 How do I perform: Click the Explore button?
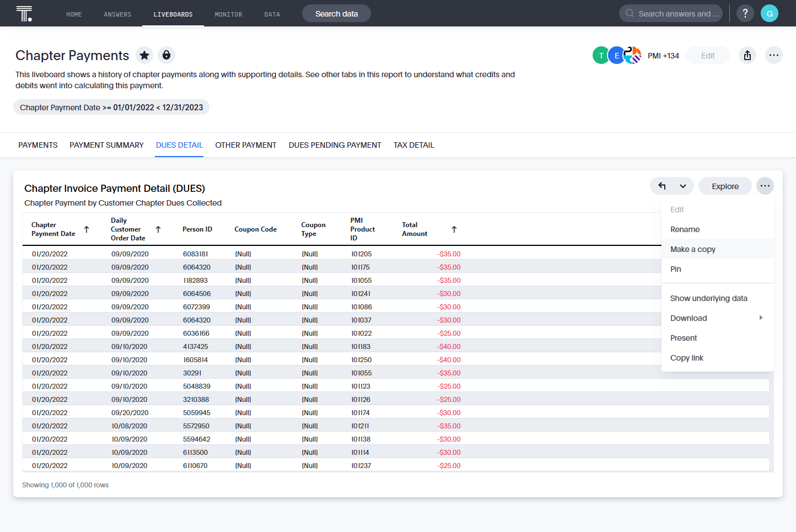725,186
